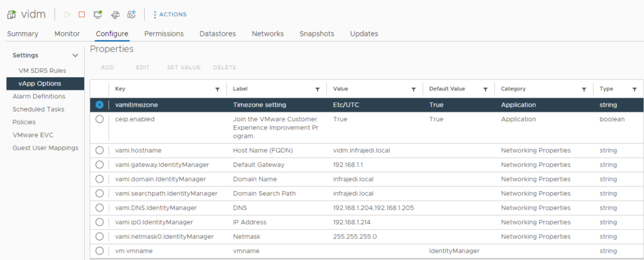
Task: Select the vami.searchpath.IdentityManager radio button
Action: pos(99,193)
